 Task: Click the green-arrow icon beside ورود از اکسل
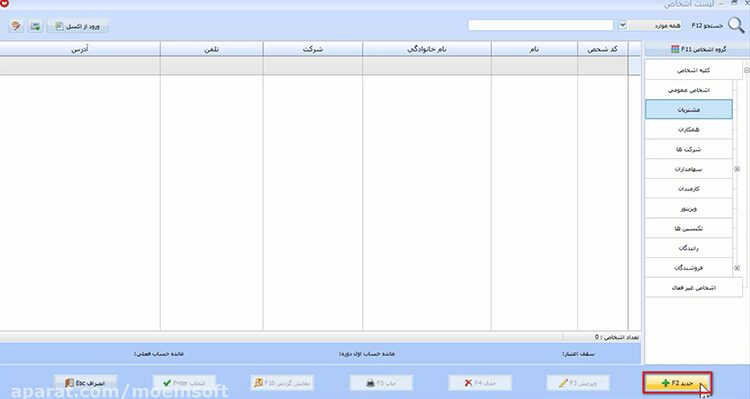35,26
